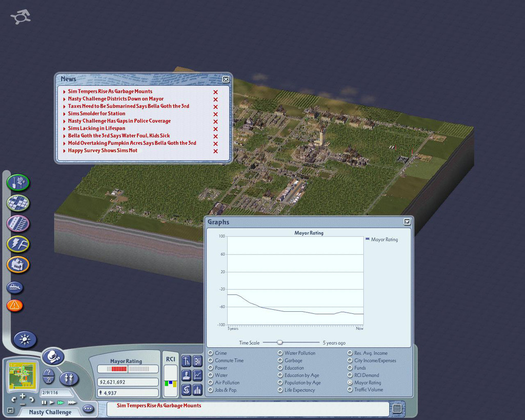Viewport: 525px width, 420px height.
Task: Select the Traffic Volume graph option
Action: [350, 390]
